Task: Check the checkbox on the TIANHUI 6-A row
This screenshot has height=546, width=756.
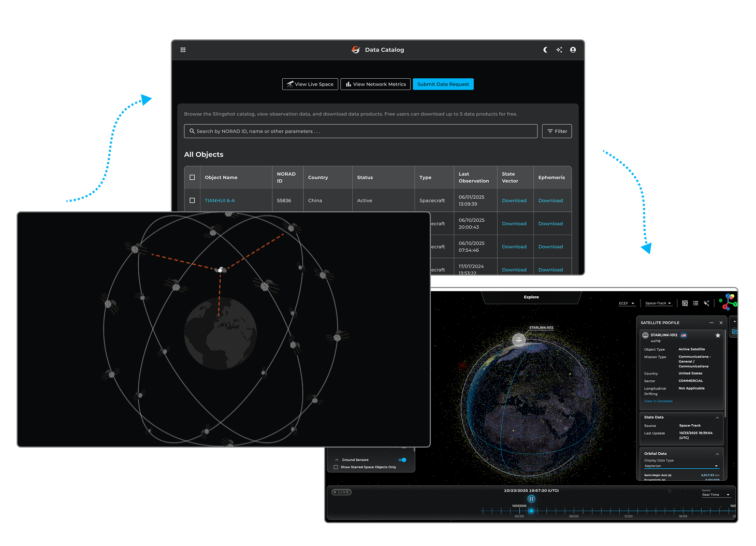Action: coord(192,200)
